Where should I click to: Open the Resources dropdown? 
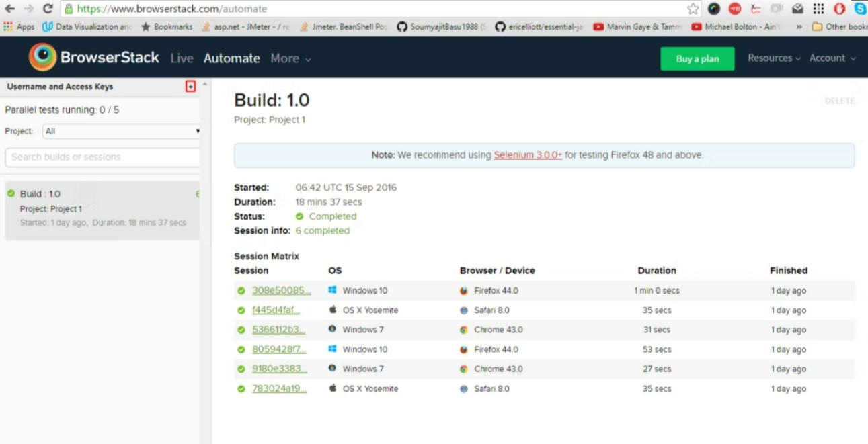(774, 58)
